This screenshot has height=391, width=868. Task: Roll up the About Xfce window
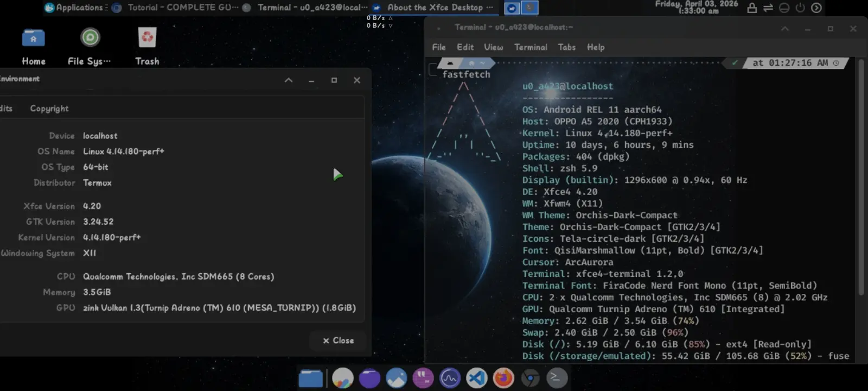click(x=289, y=80)
